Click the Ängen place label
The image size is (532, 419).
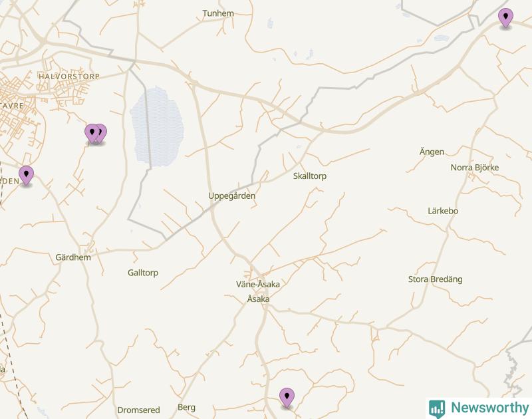tap(432, 152)
